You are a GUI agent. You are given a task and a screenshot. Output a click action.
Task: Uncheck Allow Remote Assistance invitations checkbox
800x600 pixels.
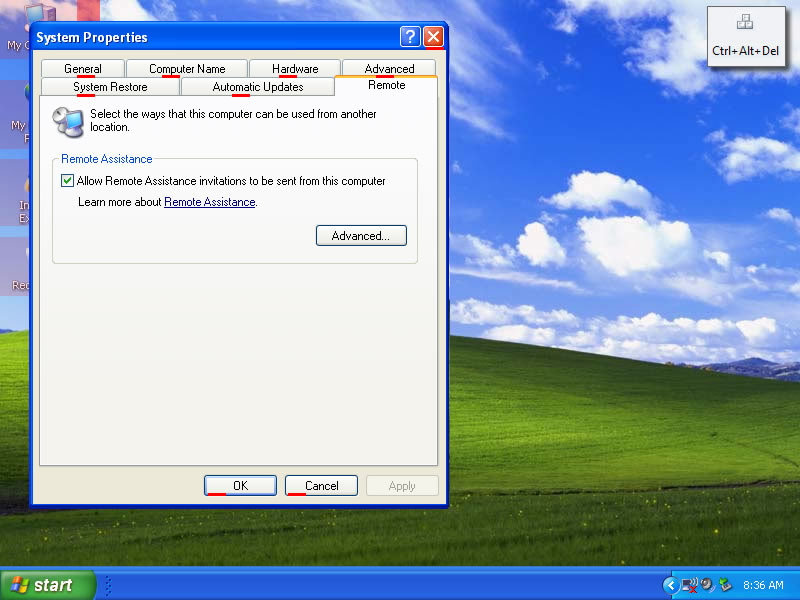point(67,181)
